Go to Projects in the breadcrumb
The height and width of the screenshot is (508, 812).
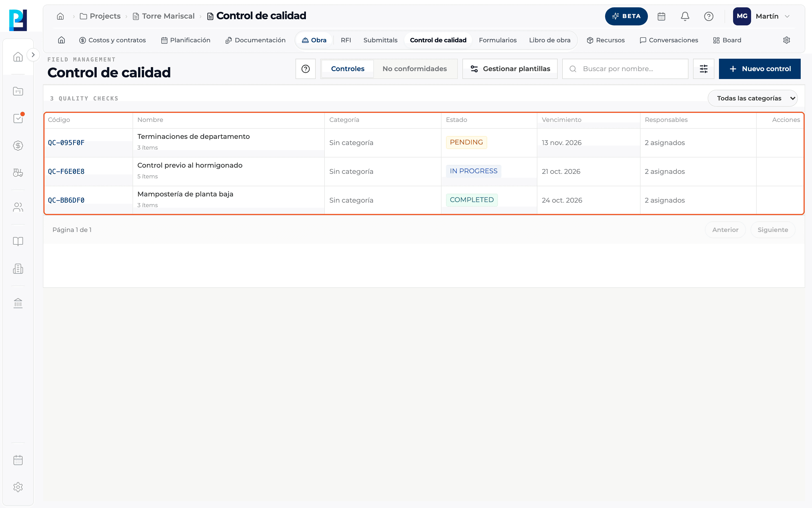pyautogui.click(x=100, y=16)
